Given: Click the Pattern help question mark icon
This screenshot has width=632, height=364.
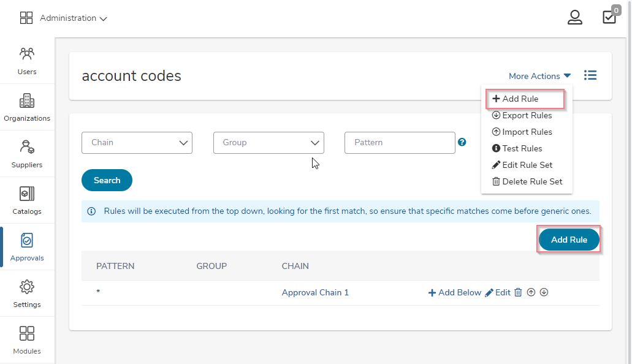Looking at the screenshot, I should coord(462,142).
